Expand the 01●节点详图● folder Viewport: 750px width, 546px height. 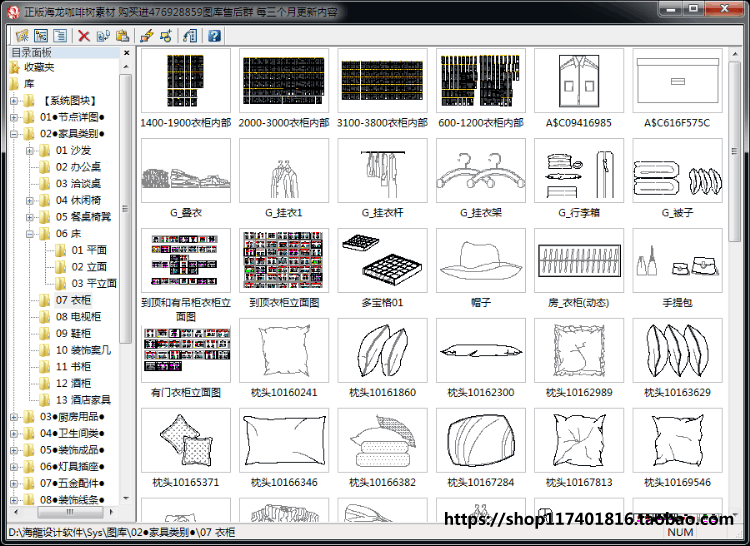tap(13, 117)
